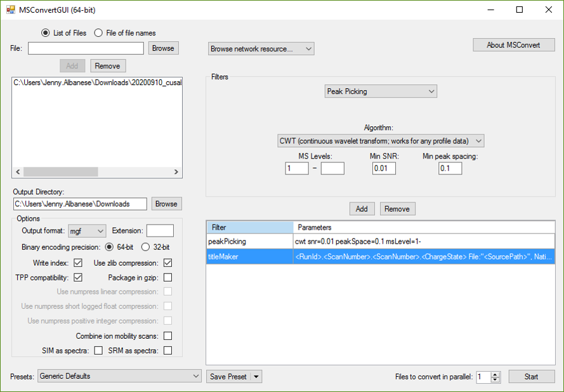The height and width of the screenshot is (392, 564).
Task: Click the file list scroll right arrow
Action: 176,172
